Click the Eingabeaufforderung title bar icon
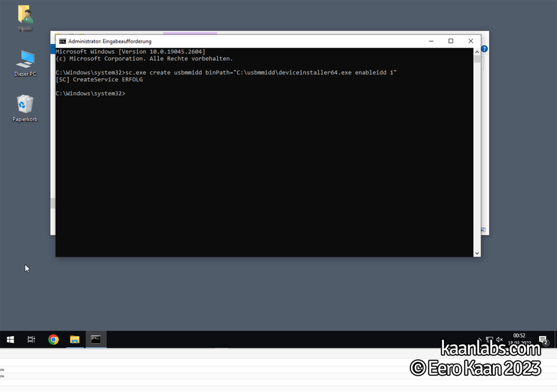 click(x=61, y=41)
